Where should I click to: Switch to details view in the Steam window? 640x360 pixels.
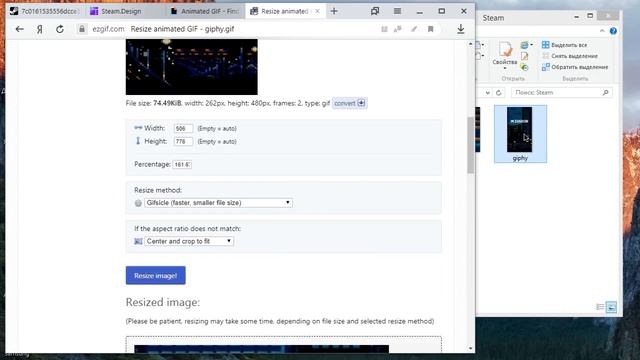point(600,307)
